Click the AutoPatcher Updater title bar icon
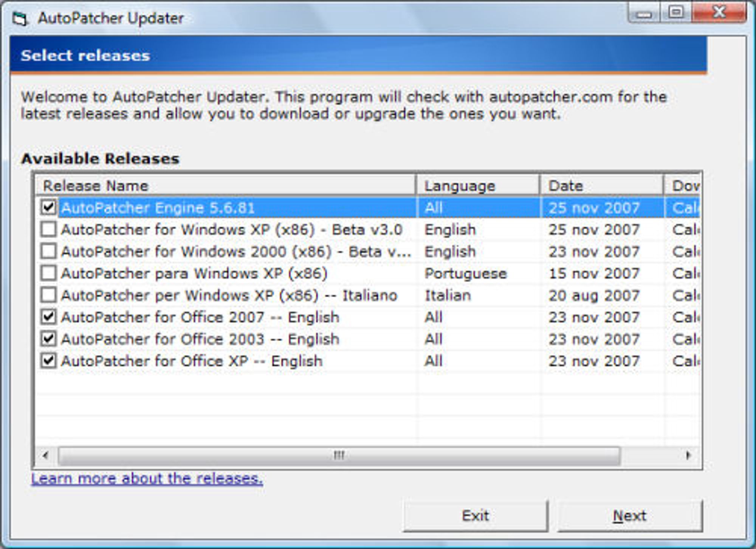This screenshot has height=549, width=756. (x=20, y=19)
